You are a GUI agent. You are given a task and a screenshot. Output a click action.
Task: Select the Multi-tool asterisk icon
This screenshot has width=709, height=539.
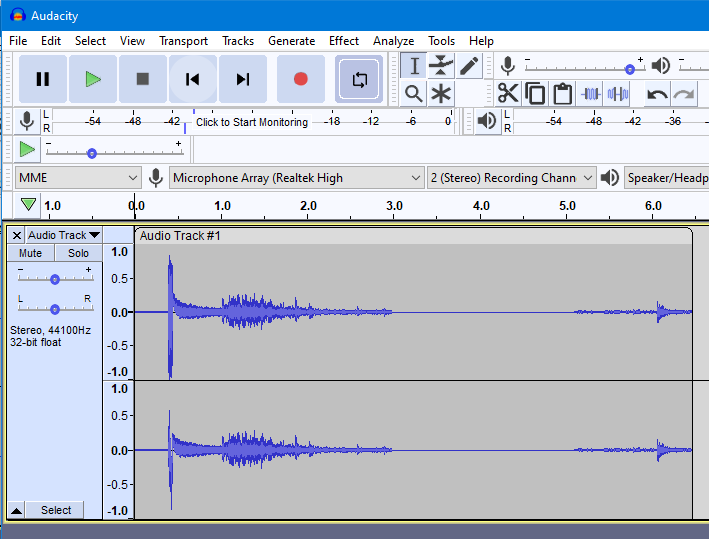tap(441, 94)
